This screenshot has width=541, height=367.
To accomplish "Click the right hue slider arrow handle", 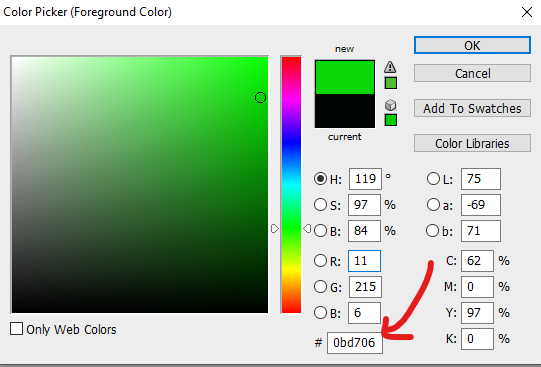I will pyautogui.click(x=307, y=228).
